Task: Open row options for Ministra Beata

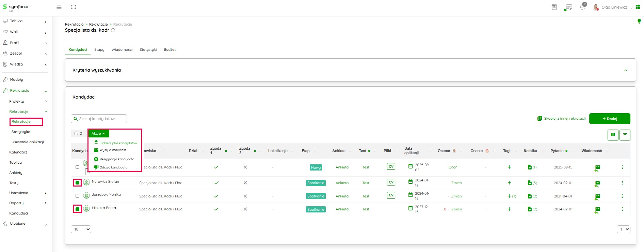Action: (622, 209)
